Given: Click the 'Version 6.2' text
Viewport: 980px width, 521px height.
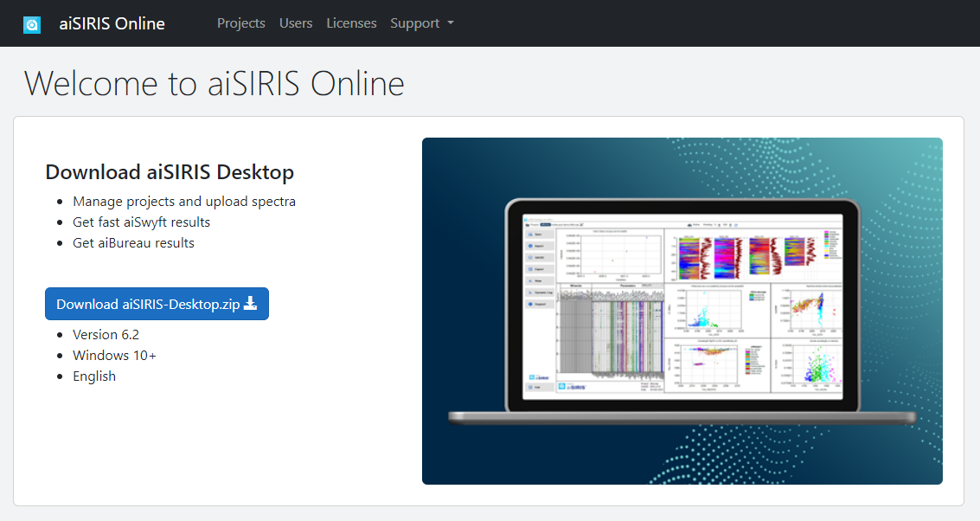Looking at the screenshot, I should click(106, 335).
